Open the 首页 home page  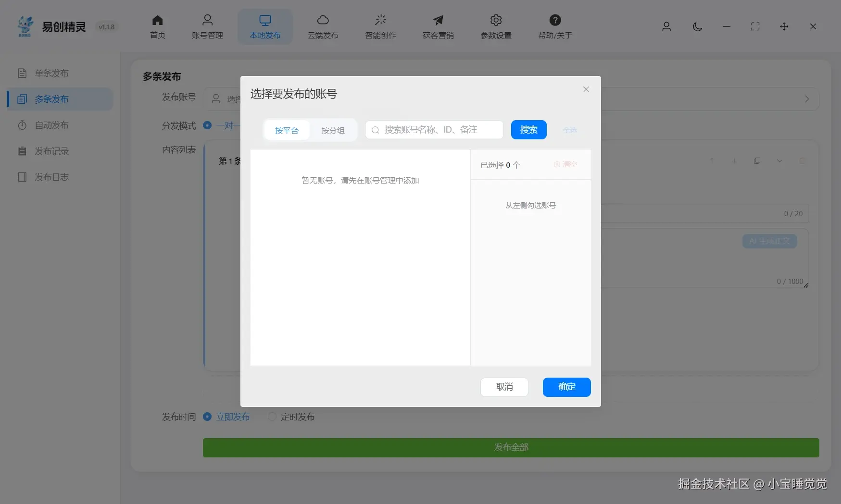157,26
